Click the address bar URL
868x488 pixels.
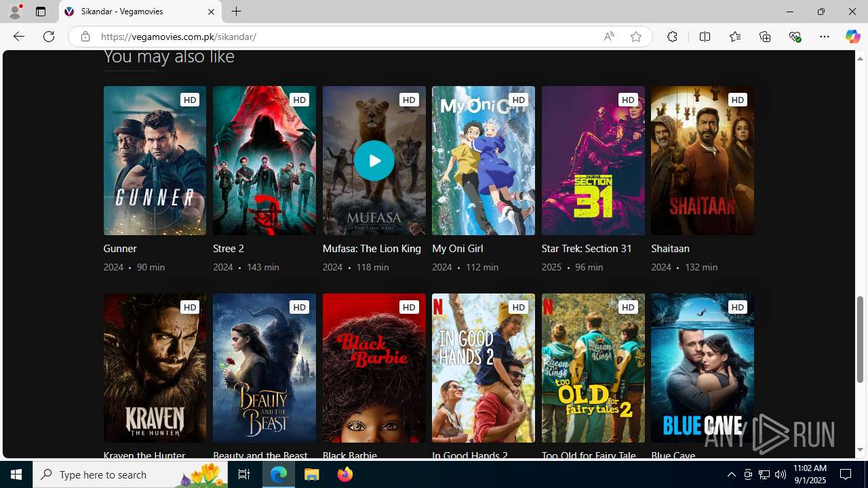click(x=178, y=37)
